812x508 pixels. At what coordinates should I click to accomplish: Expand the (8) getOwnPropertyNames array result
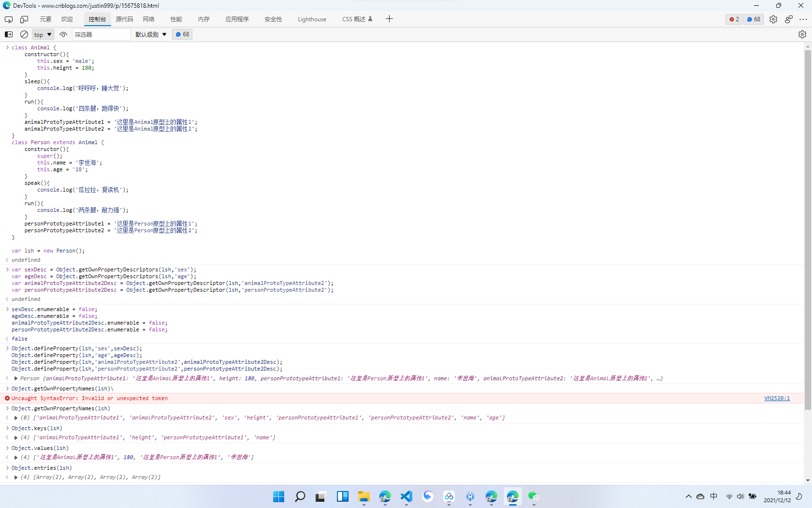point(16,418)
